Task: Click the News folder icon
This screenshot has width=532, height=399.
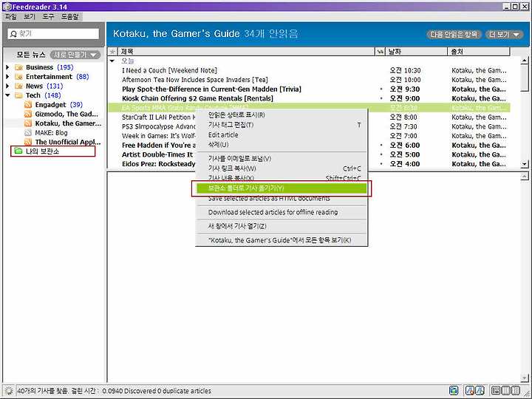Action: coord(19,86)
